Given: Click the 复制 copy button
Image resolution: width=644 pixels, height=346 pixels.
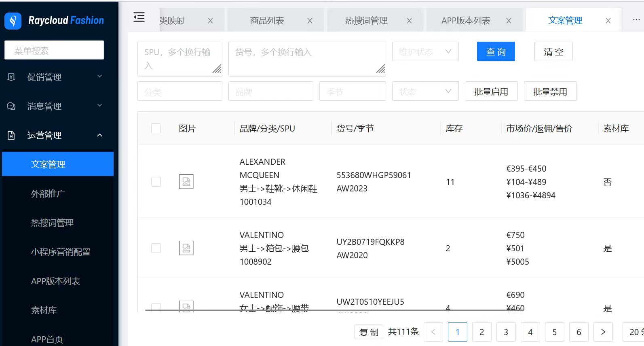Looking at the screenshot, I should coord(369,332).
